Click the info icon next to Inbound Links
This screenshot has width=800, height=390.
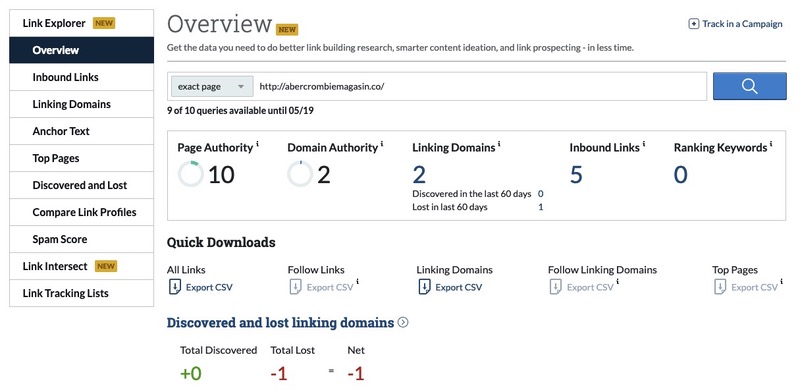[644, 144]
